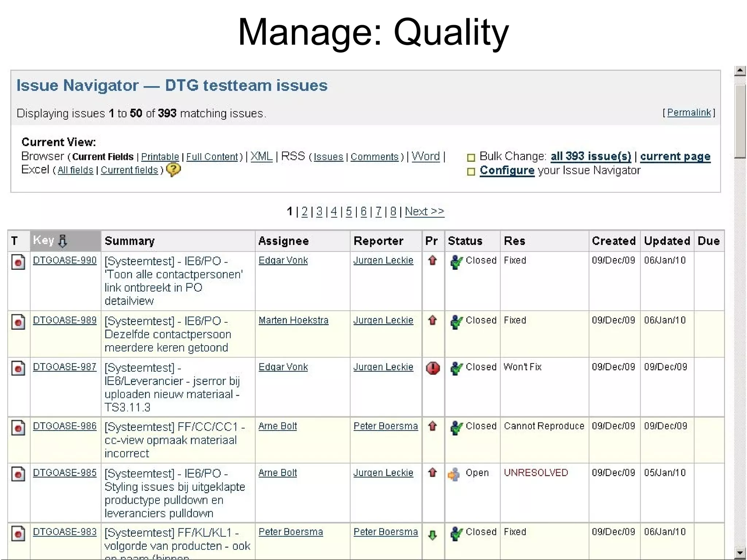Click the red up-arrow priority icon for DTGOASE-989
The width and height of the screenshot is (747, 560).
(433, 320)
